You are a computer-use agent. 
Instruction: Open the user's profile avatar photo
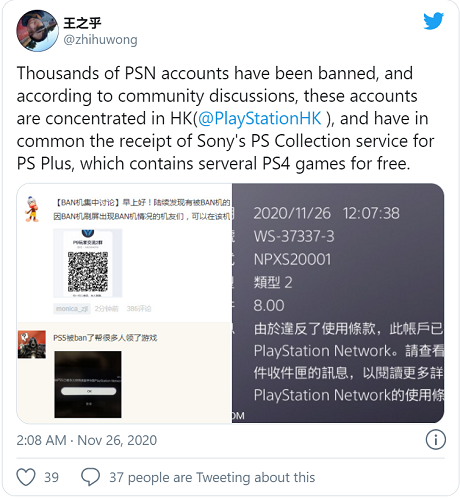(x=37, y=31)
